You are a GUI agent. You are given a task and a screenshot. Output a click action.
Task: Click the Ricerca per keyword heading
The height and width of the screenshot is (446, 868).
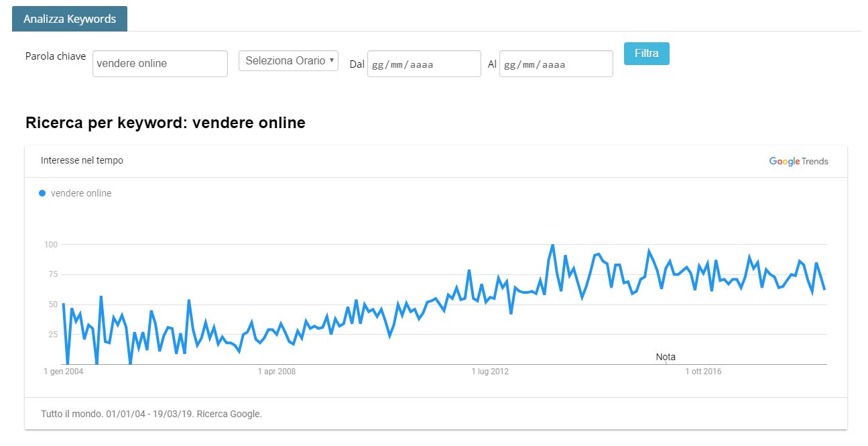coord(165,123)
